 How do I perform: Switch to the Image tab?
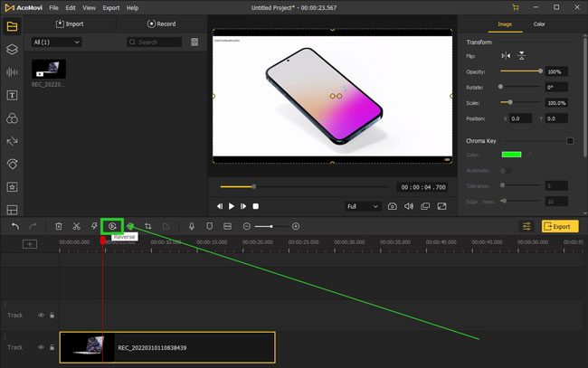pos(505,24)
